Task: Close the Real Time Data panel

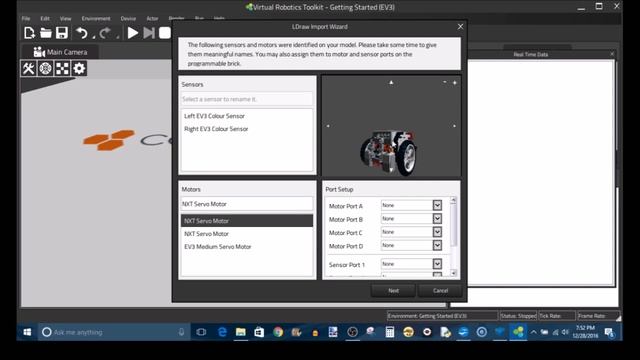Action: [612, 54]
